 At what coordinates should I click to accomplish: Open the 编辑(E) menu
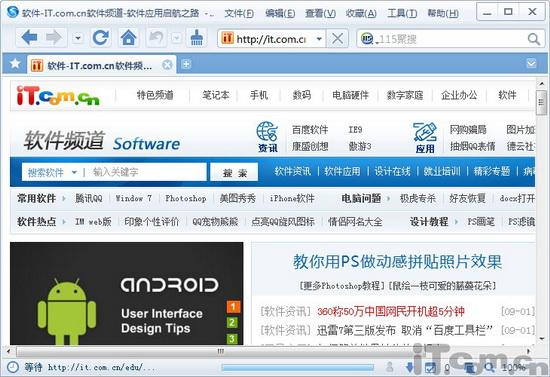coord(280,13)
